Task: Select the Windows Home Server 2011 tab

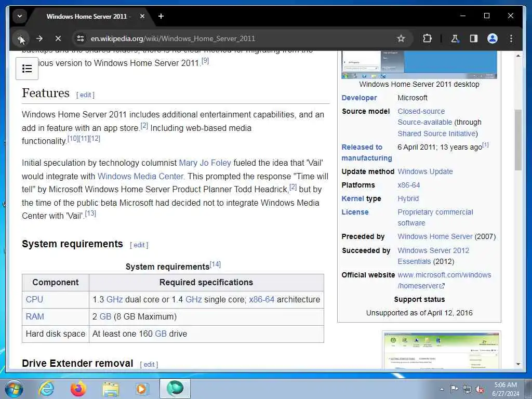Action: pyautogui.click(x=88, y=16)
